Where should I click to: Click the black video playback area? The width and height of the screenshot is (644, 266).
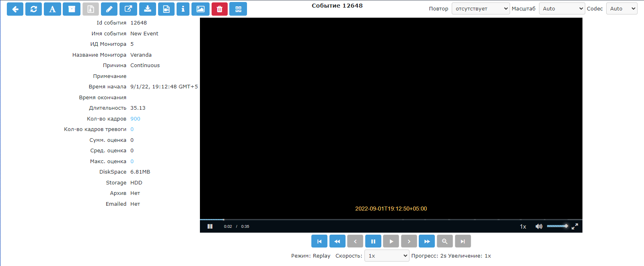391,118
